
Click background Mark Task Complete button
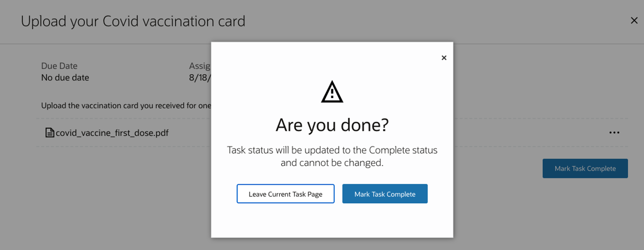point(585,169)
